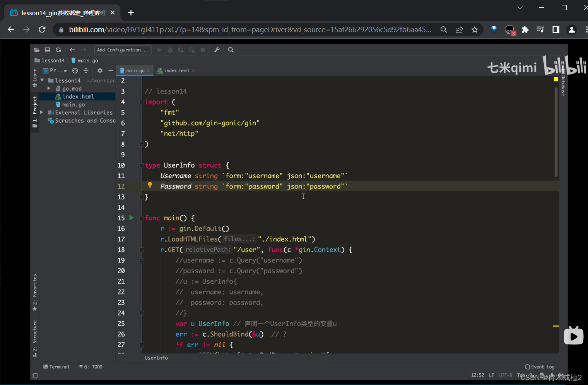Select Scratches and Consoles item

click(82, 121)
